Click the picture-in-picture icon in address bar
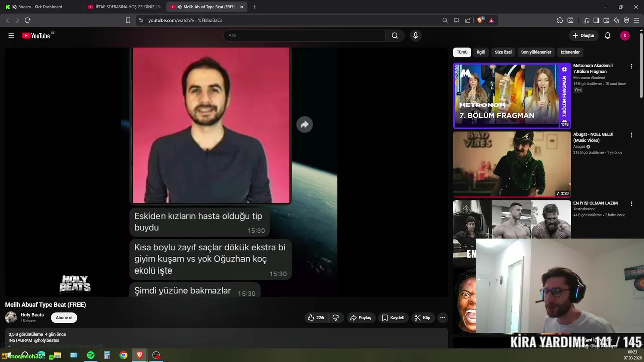The height and width of the screenshot is (362, 644). pos(456,20)
